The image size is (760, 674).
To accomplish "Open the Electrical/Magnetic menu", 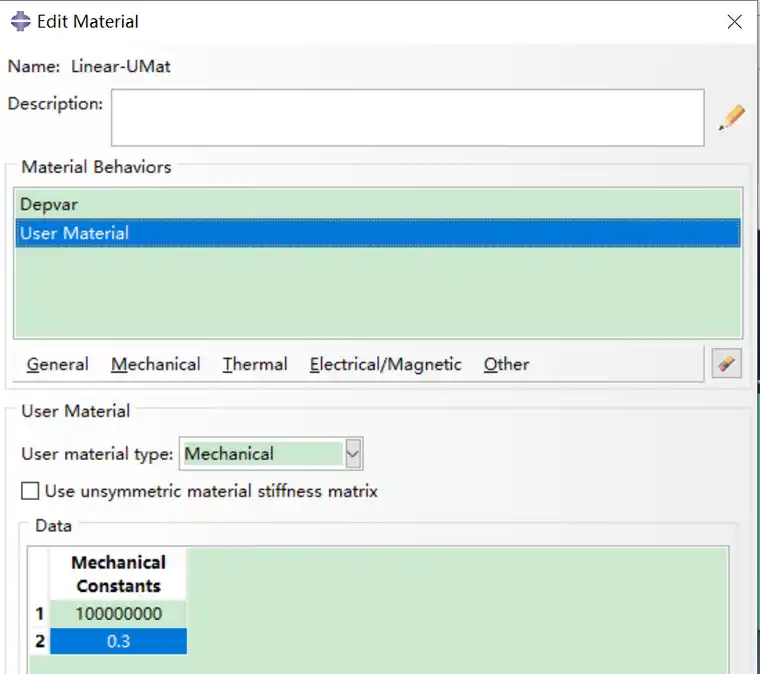I will [385, 365].
